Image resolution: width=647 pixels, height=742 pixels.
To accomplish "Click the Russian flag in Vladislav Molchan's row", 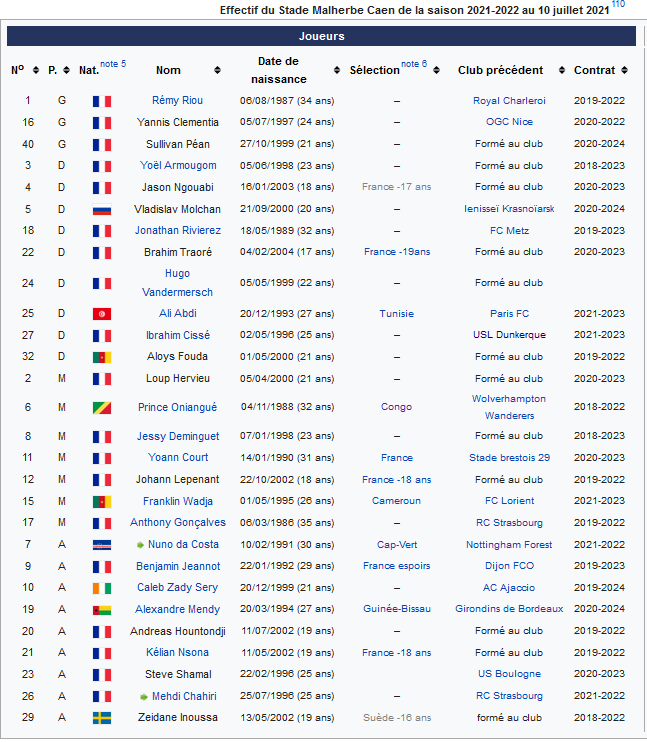I will click(101, 209).
